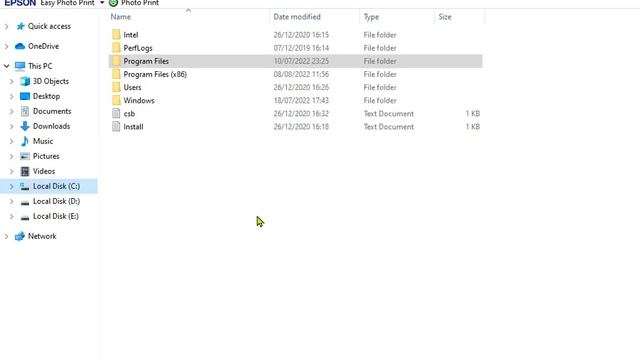Click the Downloads arrow icon
640x360 pixels.
point(25,126)
